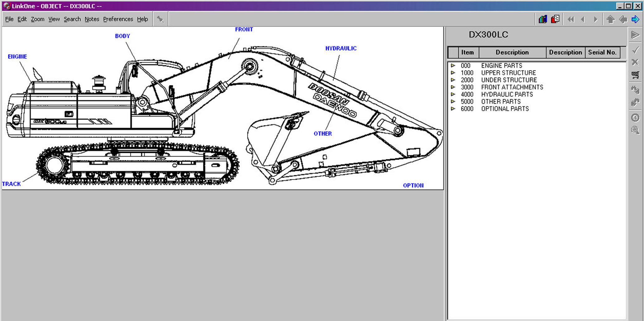
Task: Click the pushpin icon beside Help menu
Action: click(160, 19)
